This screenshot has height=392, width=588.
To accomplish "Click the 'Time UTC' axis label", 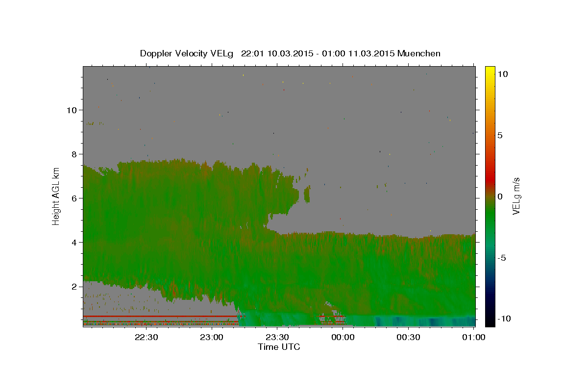I will click(279, 347).
